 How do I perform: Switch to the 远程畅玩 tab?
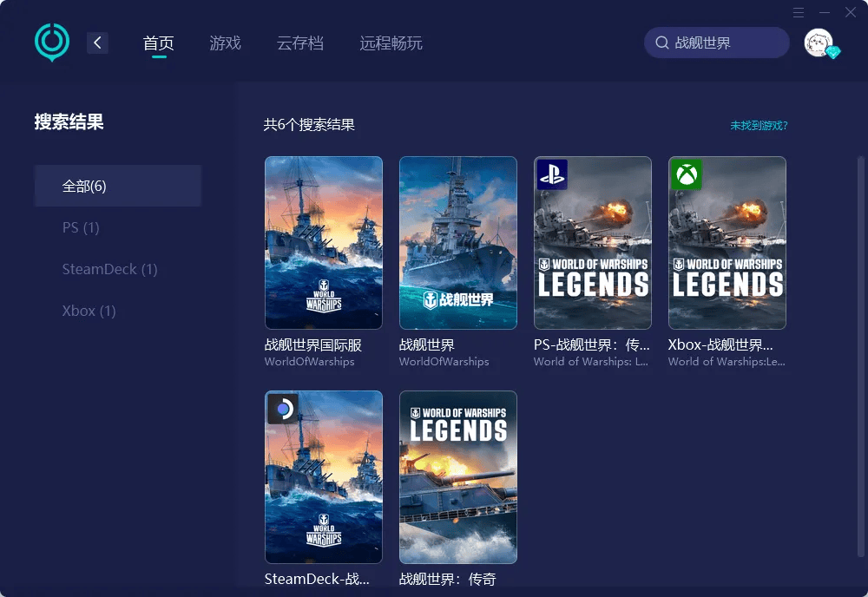(x=391, y=43)
